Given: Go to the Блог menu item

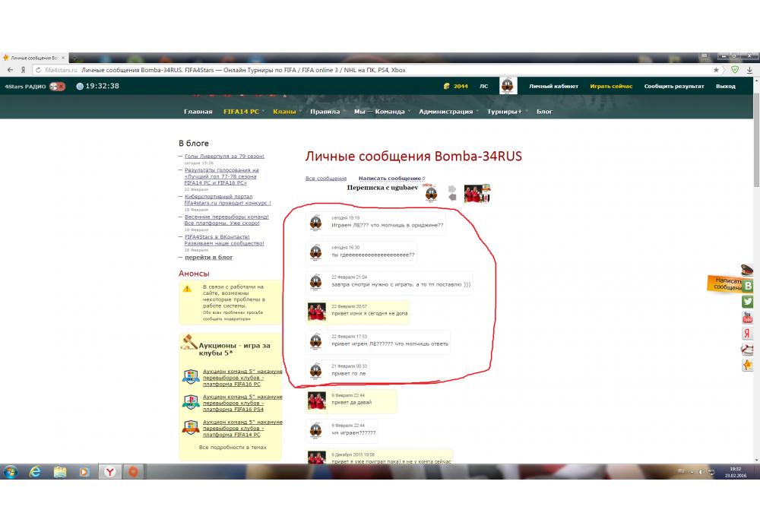Looking at the screenshot, I should pos(544,112).
